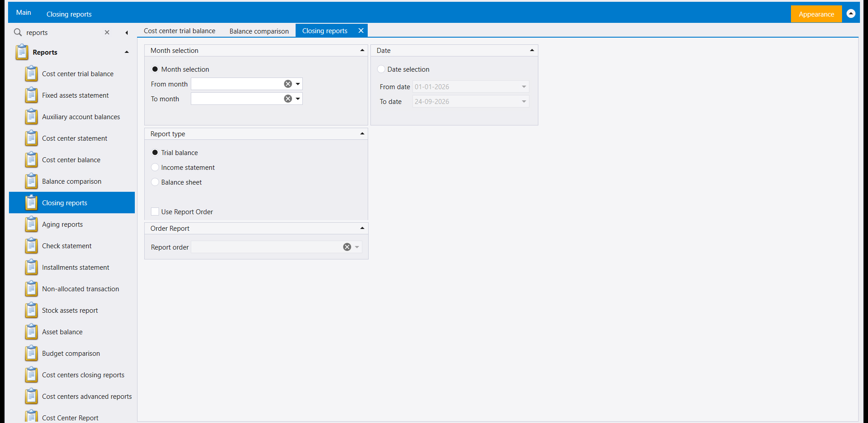Open Budget comparison report
Viewport: 868px width, 423px height.
coord(72,353)
